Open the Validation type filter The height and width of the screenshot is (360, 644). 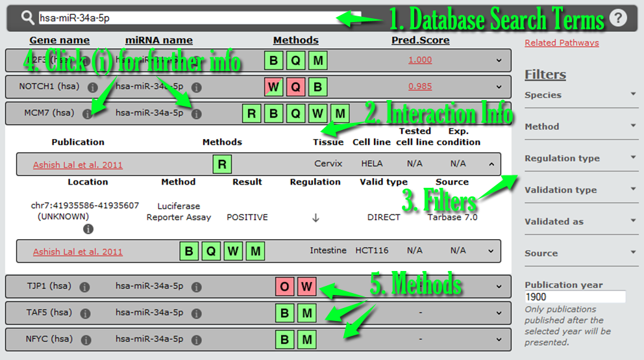point(581,190)
